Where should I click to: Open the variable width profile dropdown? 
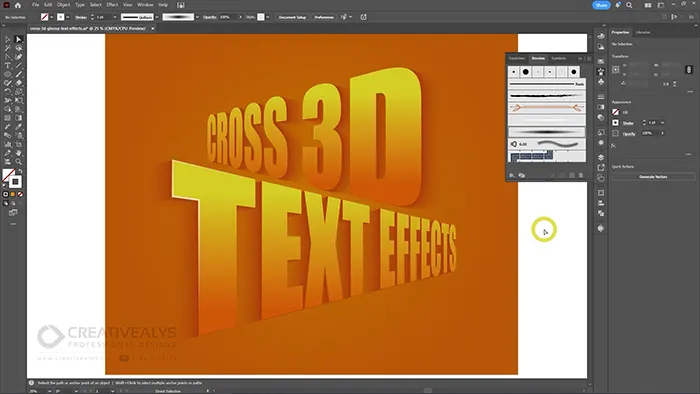coord(157,17)
